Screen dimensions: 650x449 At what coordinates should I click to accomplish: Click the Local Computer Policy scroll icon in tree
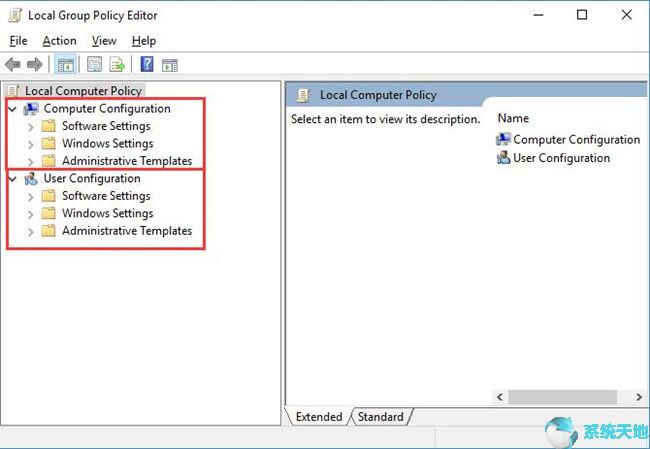pos(13,90)
